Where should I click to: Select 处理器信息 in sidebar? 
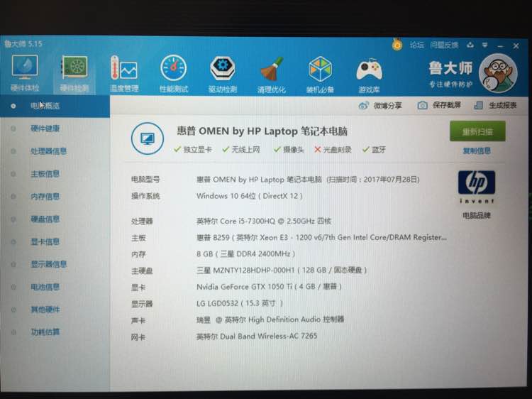48,151
